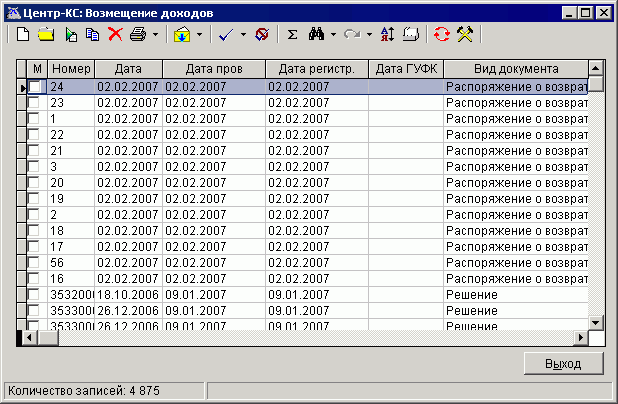Click the Sigma sum icon

[x=292, y=34]
